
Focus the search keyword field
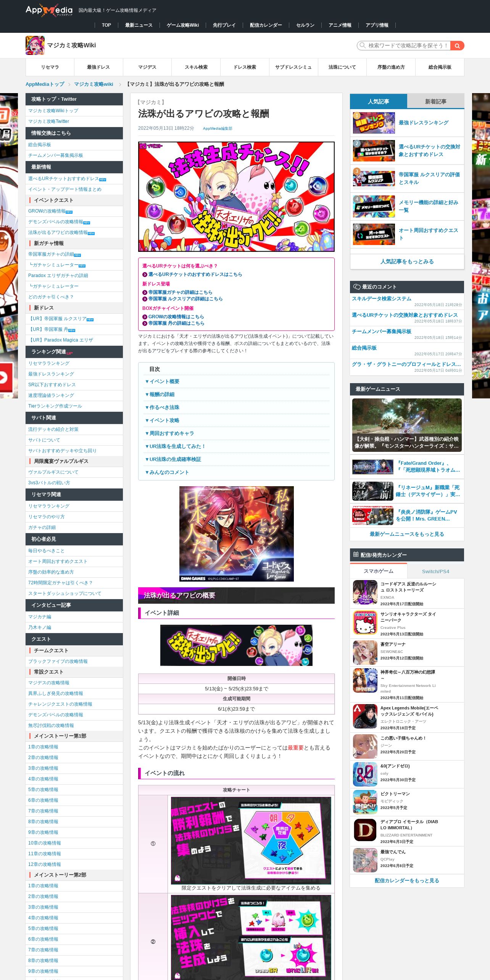(404, 46)
